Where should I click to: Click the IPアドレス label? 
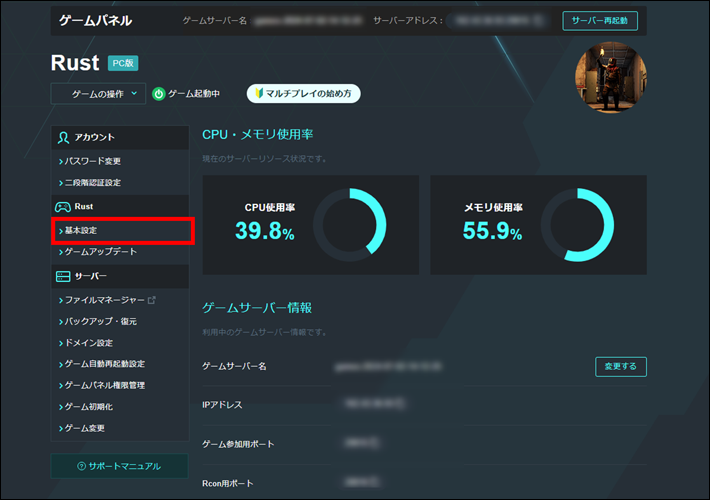click(222, 405)
